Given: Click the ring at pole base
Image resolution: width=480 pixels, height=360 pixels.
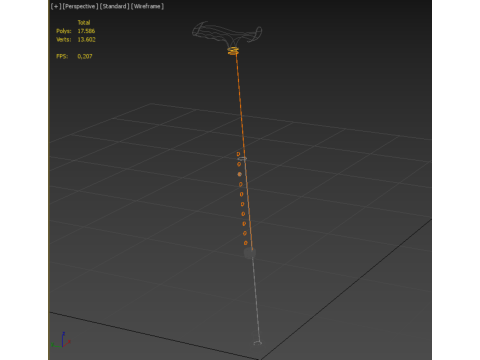Looking at the screenshot, I should coord(258,343).
